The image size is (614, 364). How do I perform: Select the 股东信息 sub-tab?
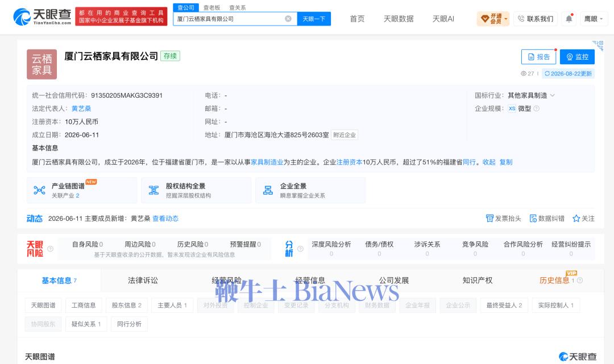pos(126,306)
